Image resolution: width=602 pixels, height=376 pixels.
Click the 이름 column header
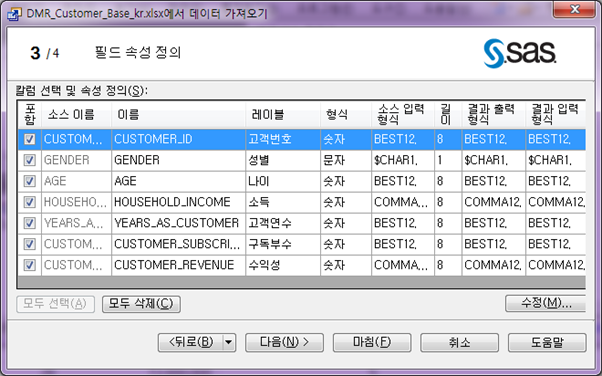click(179, 114)
